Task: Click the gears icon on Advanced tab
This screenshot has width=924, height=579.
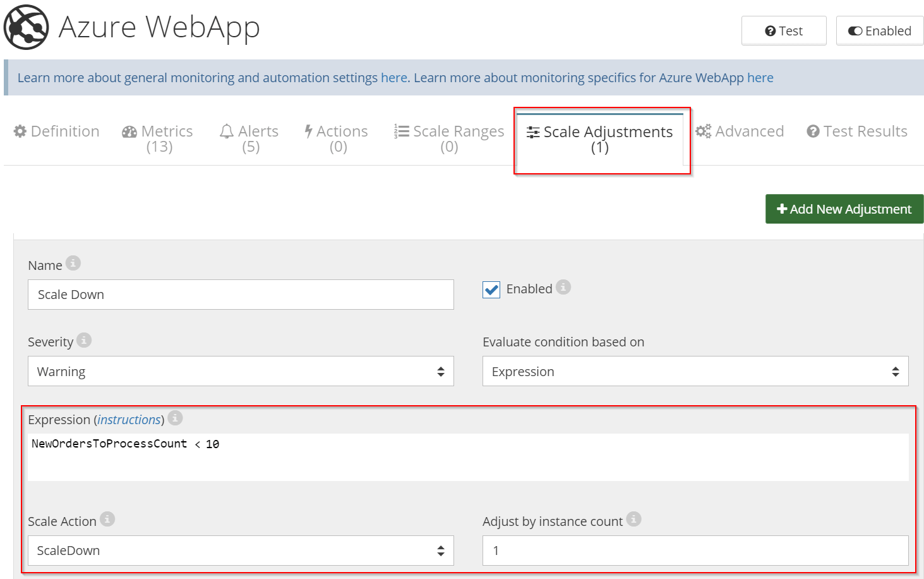Action: [x=703, y=131]
